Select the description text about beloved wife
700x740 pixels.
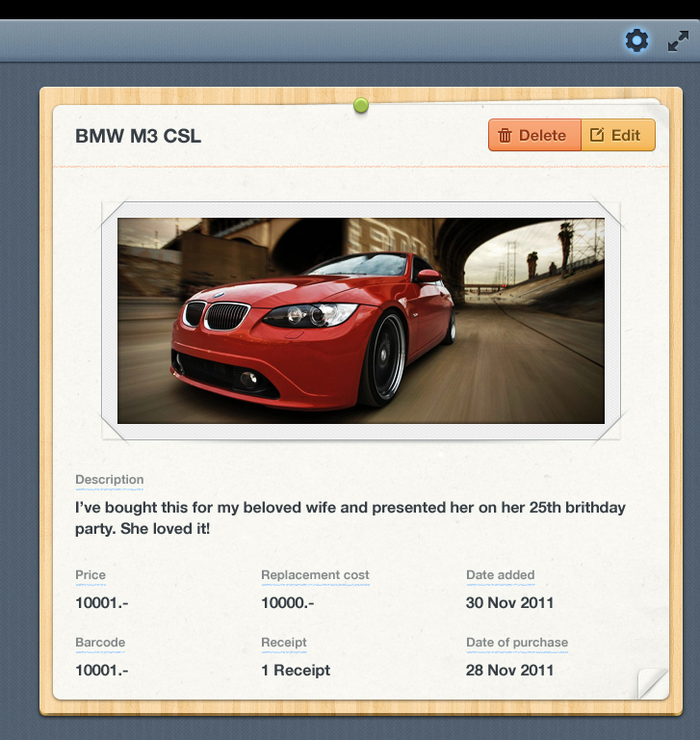click(350, 517)
